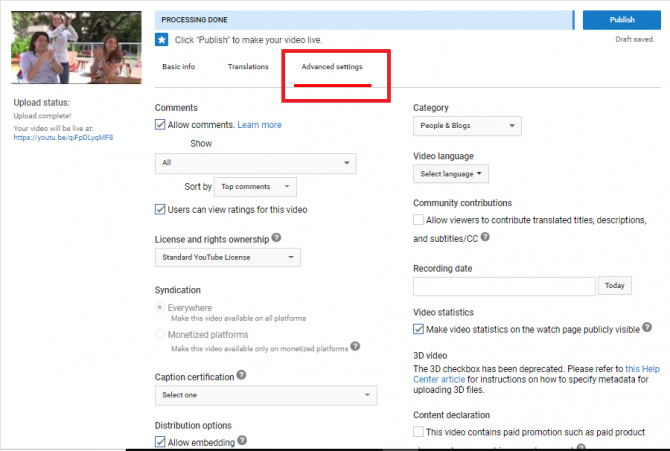Screen dimensions: 670x451
Task: Click the Recording date input field
Action: click(x=503, y=286)
